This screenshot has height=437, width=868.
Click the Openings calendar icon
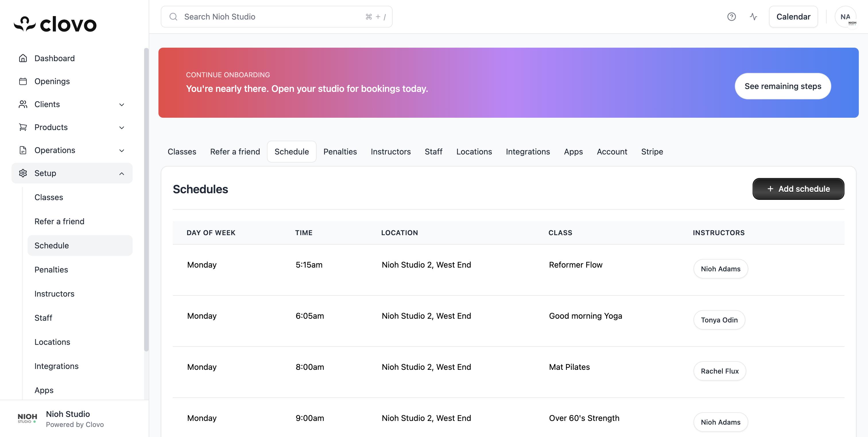[23, 81]
